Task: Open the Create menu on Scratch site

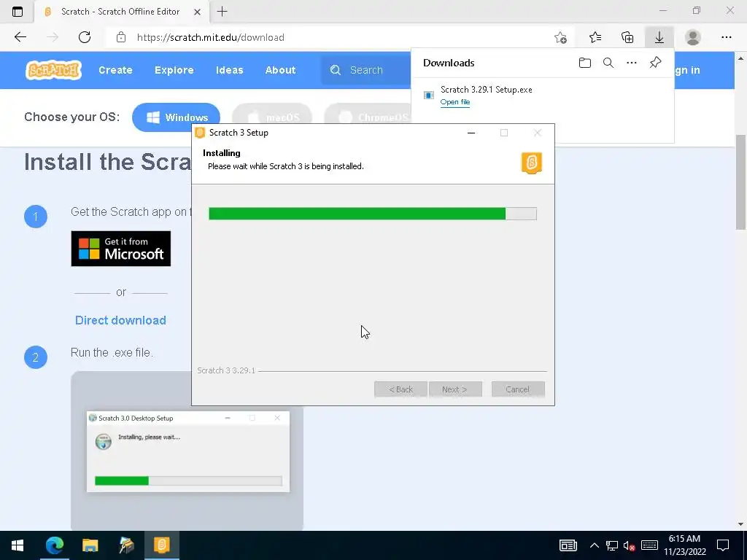Action: coord(115,70)
